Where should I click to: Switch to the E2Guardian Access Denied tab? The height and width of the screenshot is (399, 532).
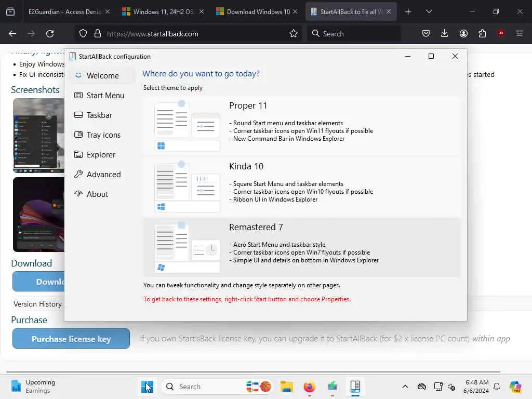68,11
